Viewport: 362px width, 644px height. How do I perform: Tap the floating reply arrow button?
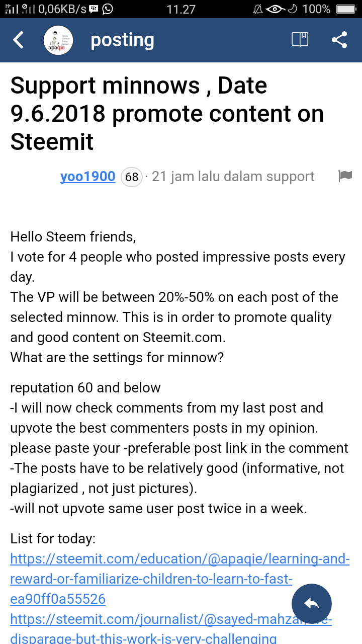tap(312, 604)
